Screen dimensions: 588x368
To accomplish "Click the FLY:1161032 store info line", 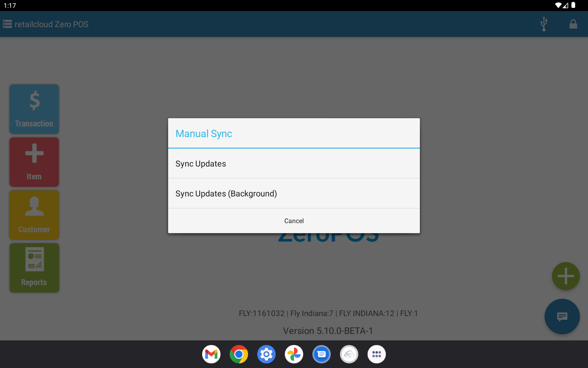I will [328, 313].
